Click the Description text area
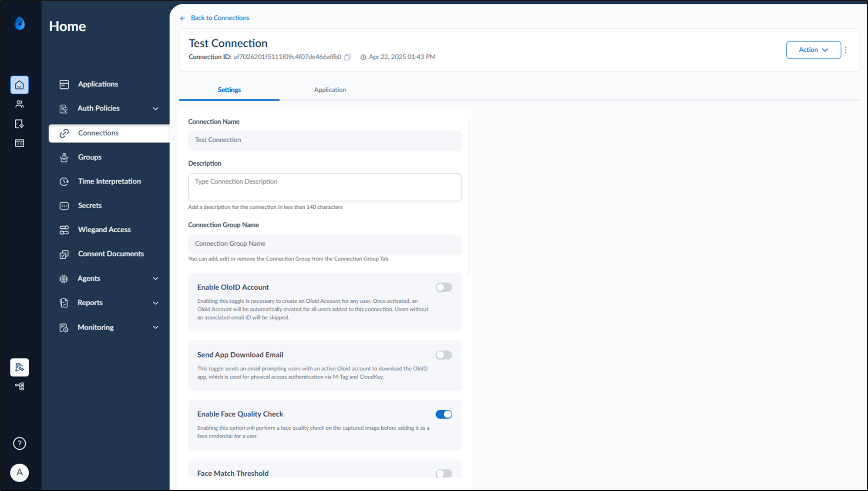 (x=325, y=187)
